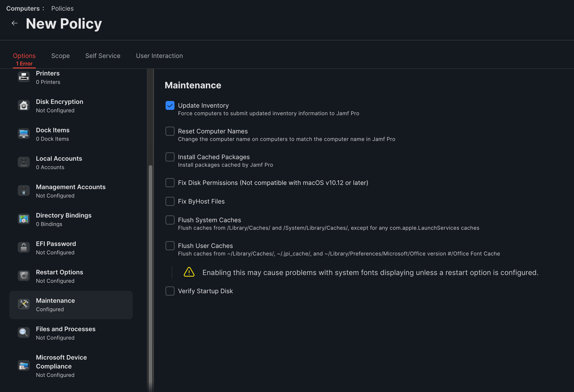
Task: Open the Directory Bindings map icon
Action: [24, 219]
